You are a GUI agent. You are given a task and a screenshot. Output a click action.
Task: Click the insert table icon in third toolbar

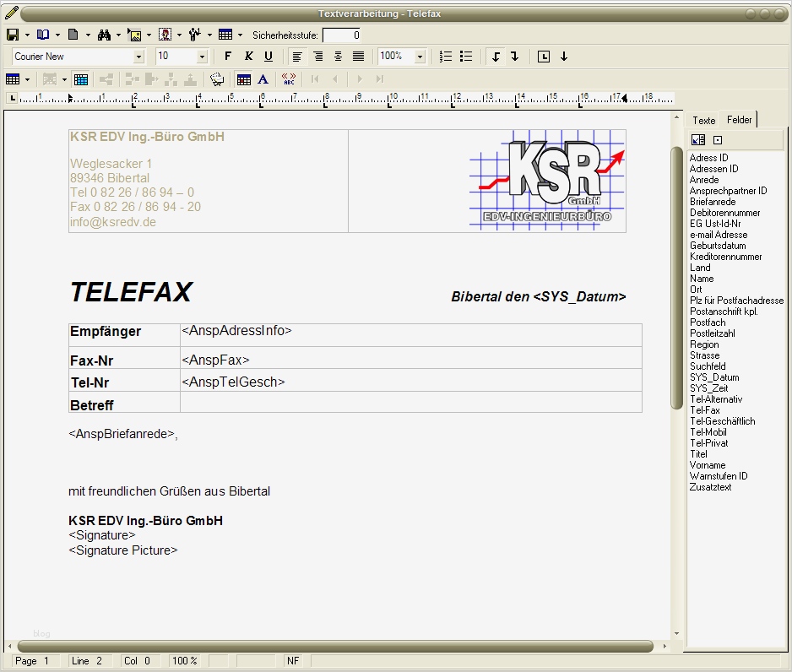coord(13,79)
